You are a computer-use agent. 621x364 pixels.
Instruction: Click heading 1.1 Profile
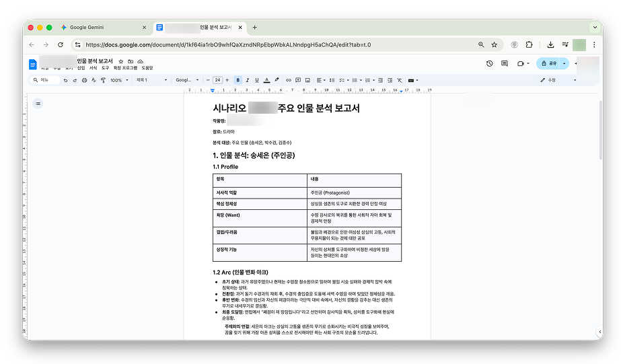tap(225, 167)
